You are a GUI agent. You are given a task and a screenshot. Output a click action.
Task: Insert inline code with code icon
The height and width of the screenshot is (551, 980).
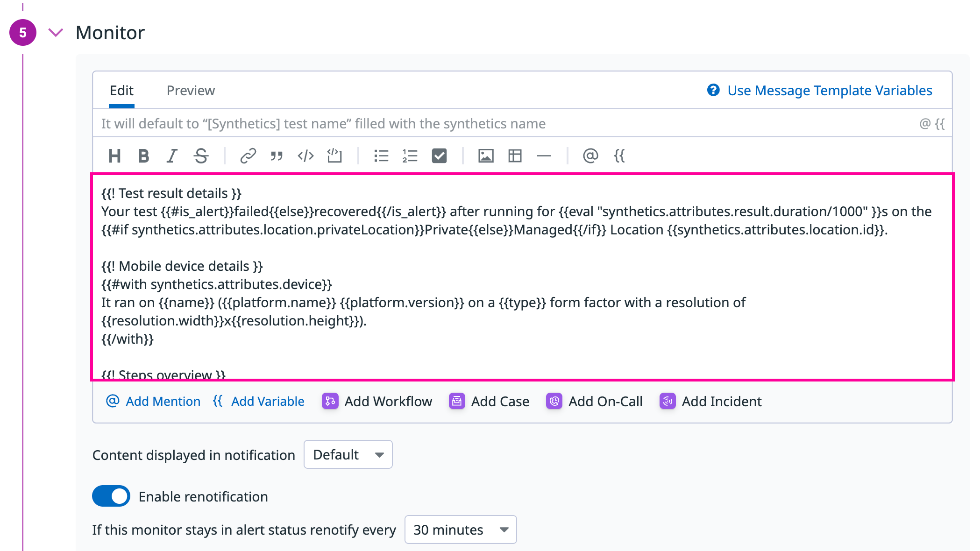[x=305, y=156]
